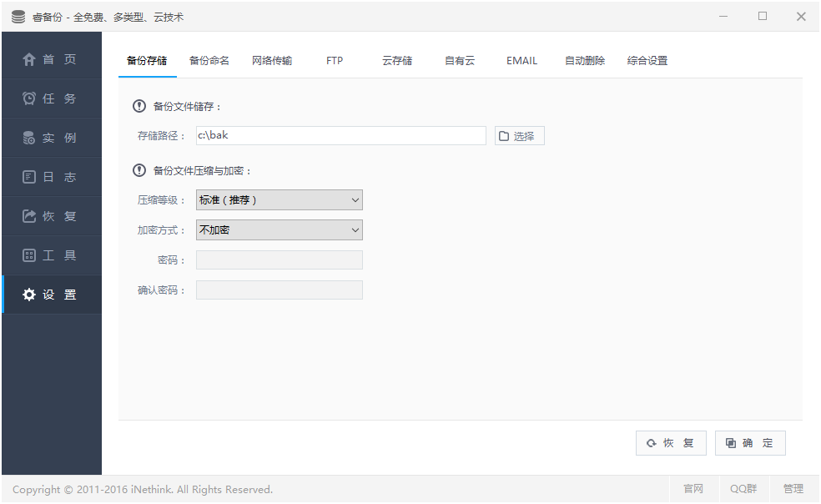Select the 工具 tools icon

pos(52,255)
